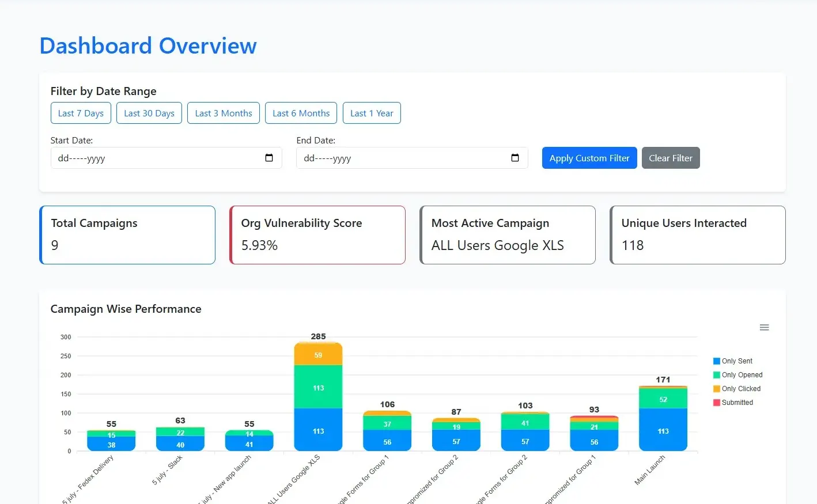Screen dimensions: 817x504
Task: Select the 'Last 1 Year' range
Action: click(x=371, y=113)
